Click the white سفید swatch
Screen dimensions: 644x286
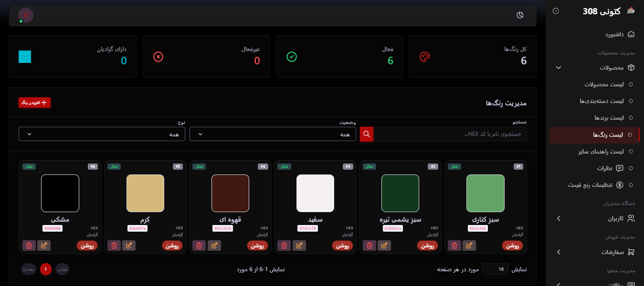315,193
